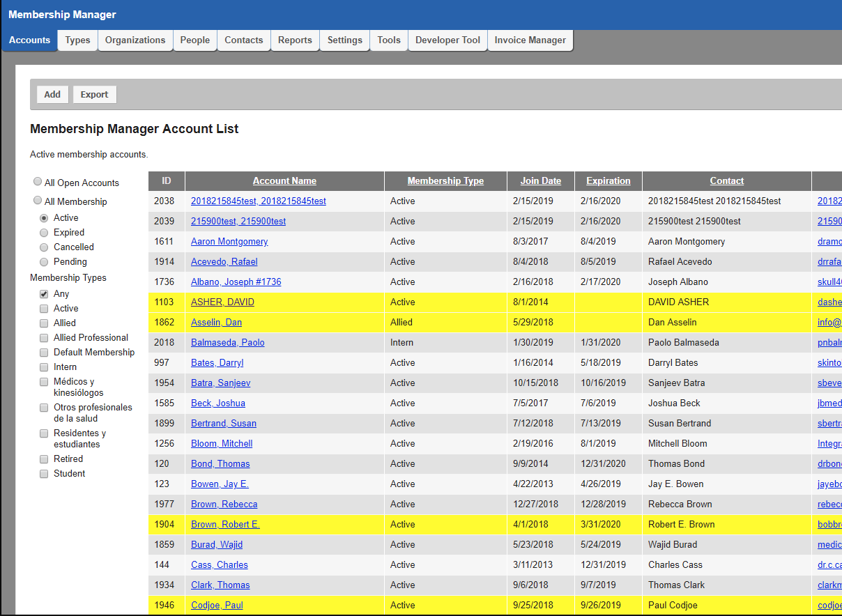The height and width of the screenshot is (616, 842).
Task: Open the Batra, Sanjeev account
Action: pos(221,383)
